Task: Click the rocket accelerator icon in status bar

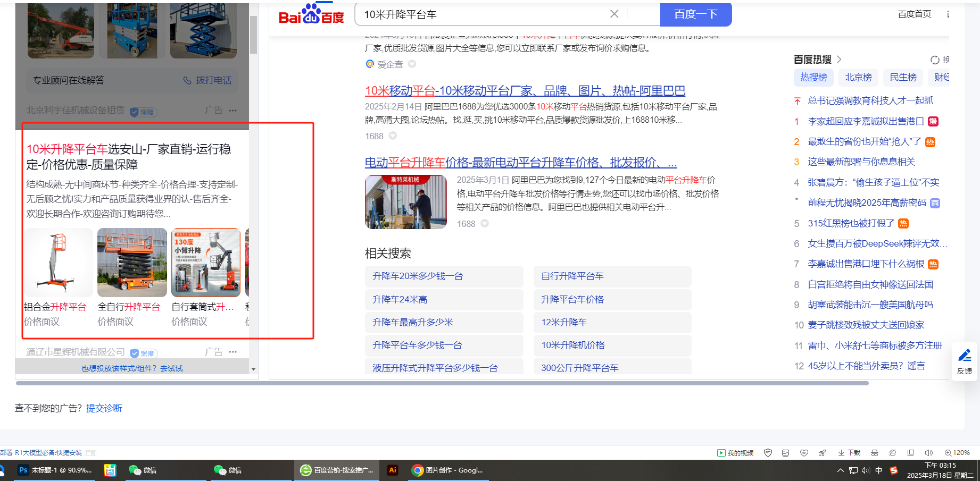Action: 823,453
